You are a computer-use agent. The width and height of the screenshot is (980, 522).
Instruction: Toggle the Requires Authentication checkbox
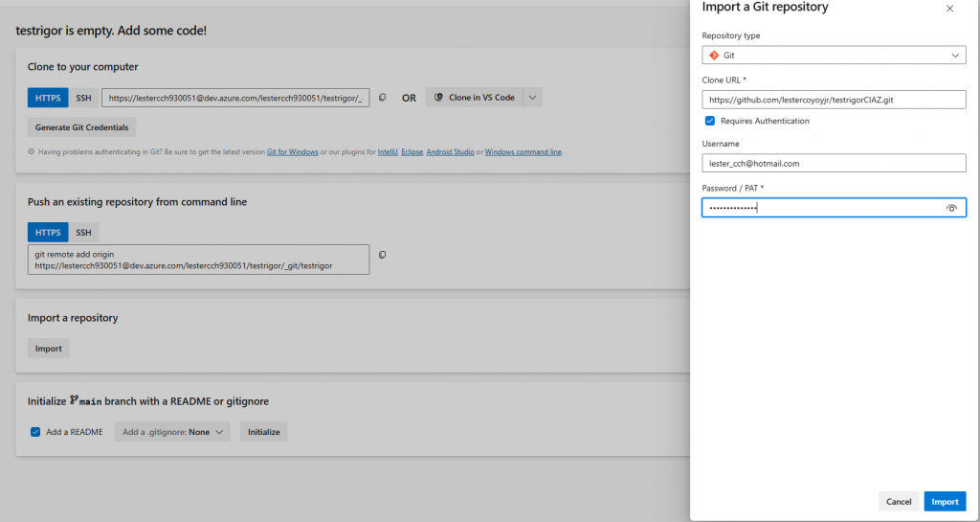tap(709, 121)
